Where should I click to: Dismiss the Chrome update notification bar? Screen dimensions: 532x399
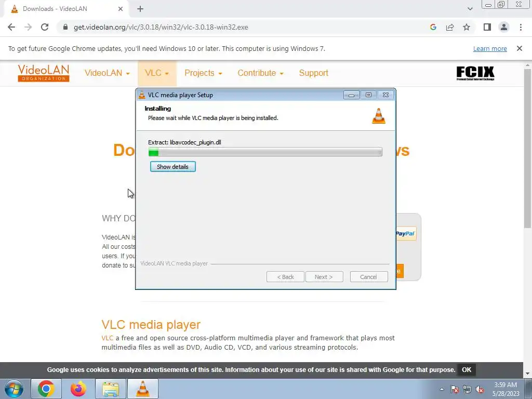(520, 48)
